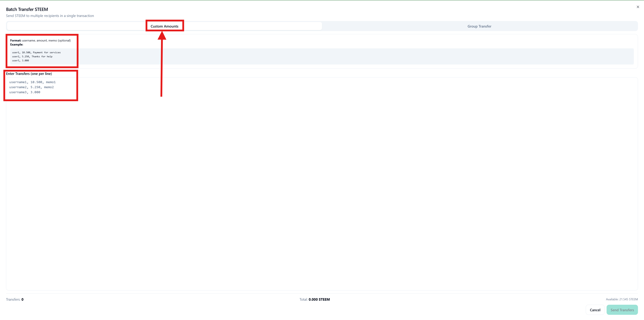Click the username3, 3.000 placeholder line
The image size is (644, 320).
pos(24,92)
